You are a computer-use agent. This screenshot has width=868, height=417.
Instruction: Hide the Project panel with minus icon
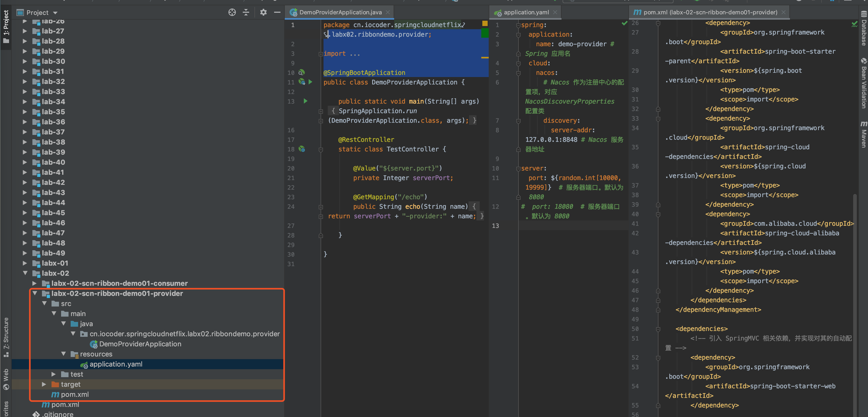[277, 12]
